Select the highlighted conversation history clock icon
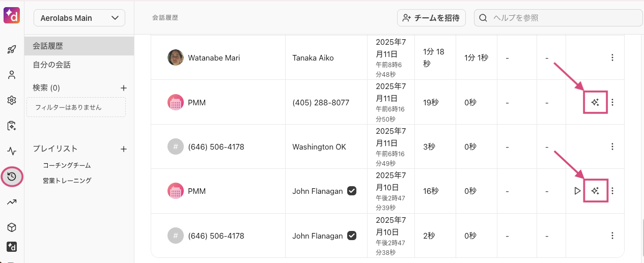 [x=12, y=177]
